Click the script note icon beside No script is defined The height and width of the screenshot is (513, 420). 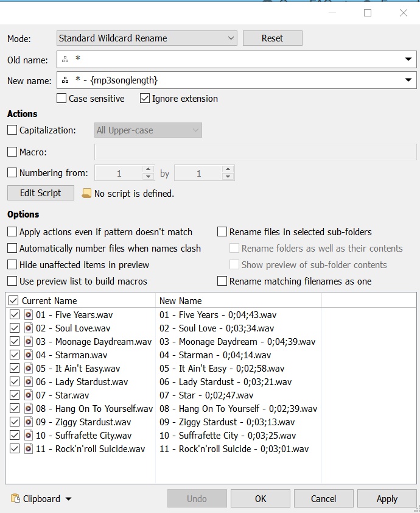(x=86, y=193)
